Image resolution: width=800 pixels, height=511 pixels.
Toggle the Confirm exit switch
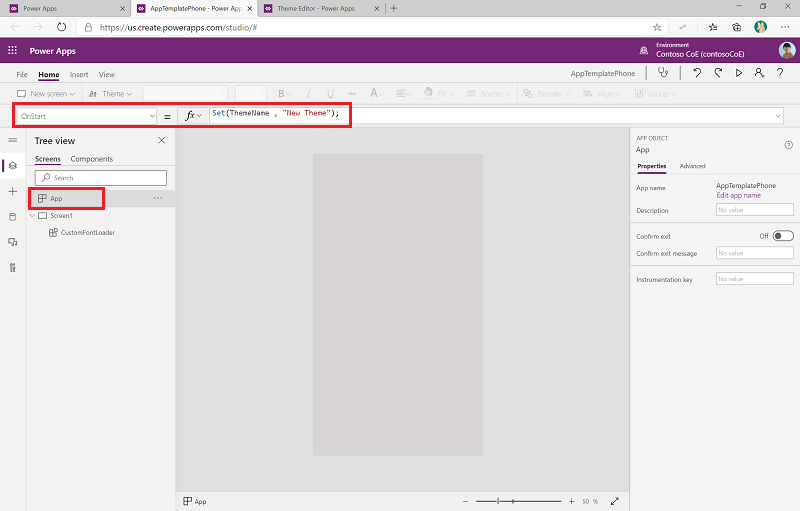coord(783,236)
